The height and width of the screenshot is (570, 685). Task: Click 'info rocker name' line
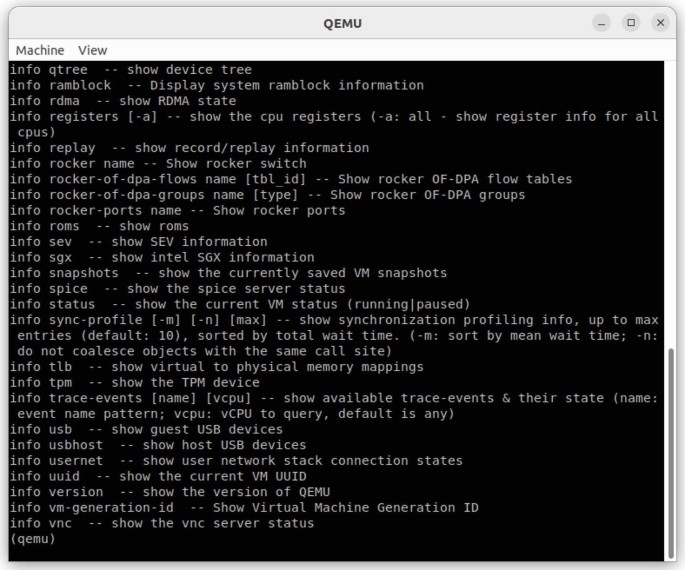[x=158, y=164]
